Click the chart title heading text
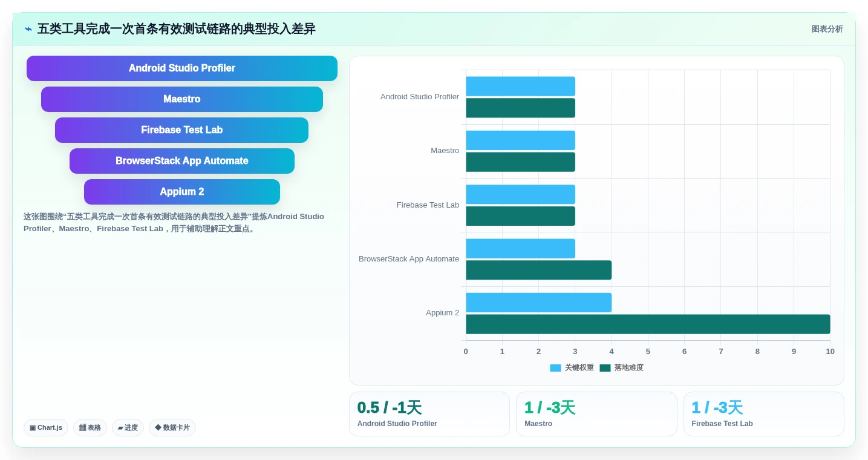 click(177, 29)
